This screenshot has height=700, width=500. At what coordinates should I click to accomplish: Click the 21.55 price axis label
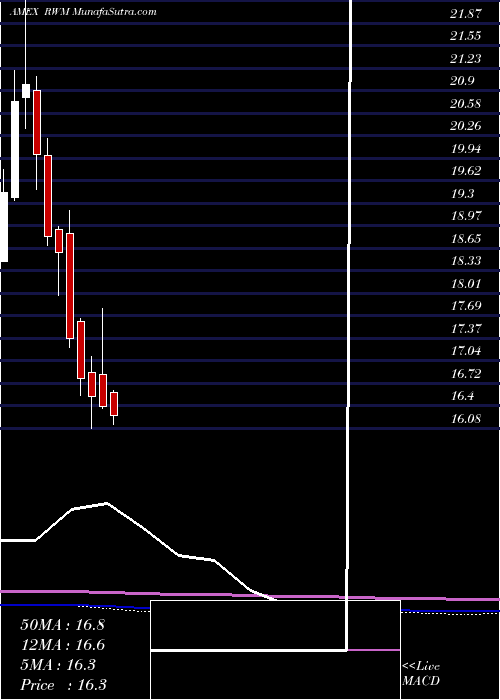pos(466,36)
